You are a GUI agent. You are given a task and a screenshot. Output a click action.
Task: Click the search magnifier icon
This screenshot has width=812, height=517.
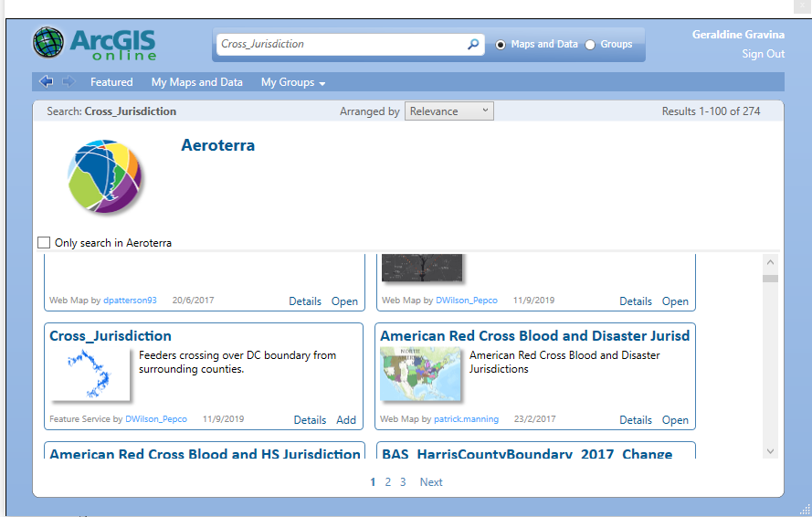point(473,44)
